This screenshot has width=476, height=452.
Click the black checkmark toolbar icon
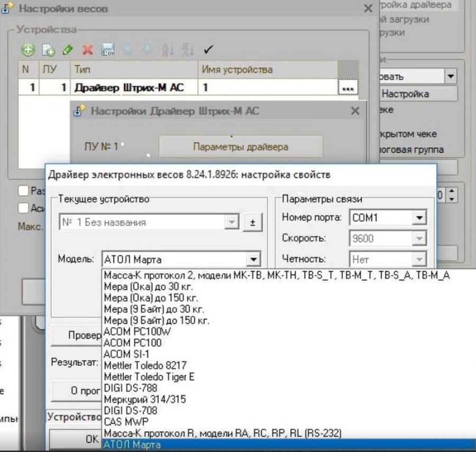(208, 49)
